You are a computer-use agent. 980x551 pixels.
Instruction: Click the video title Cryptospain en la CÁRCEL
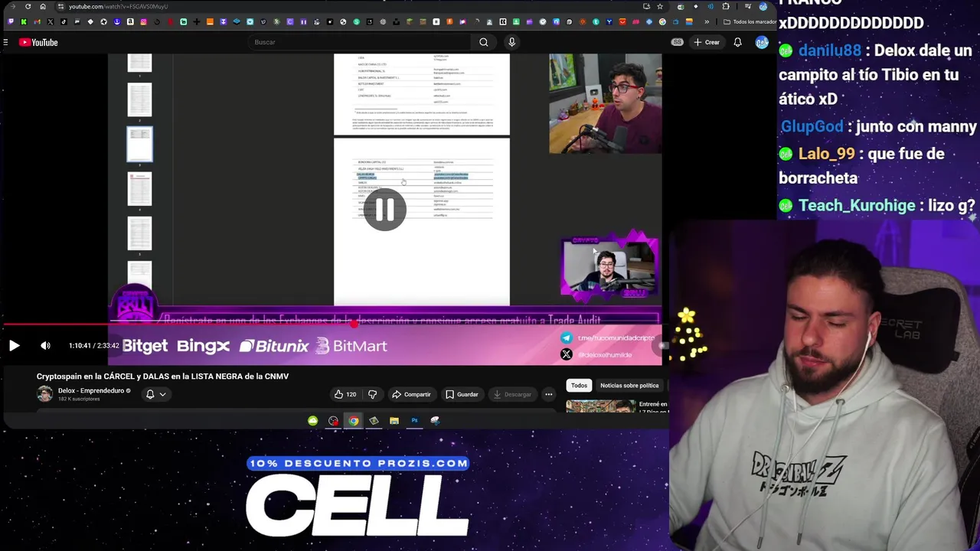tap(162, 377)
